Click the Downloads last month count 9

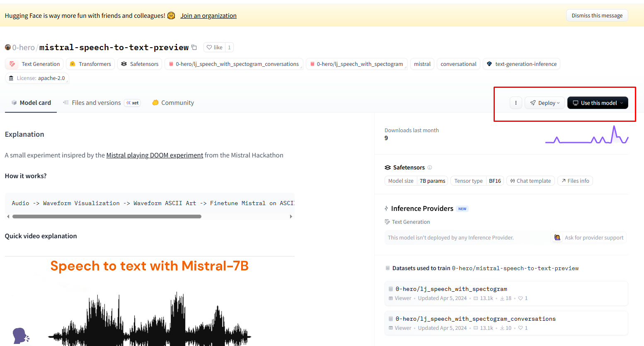386,138
